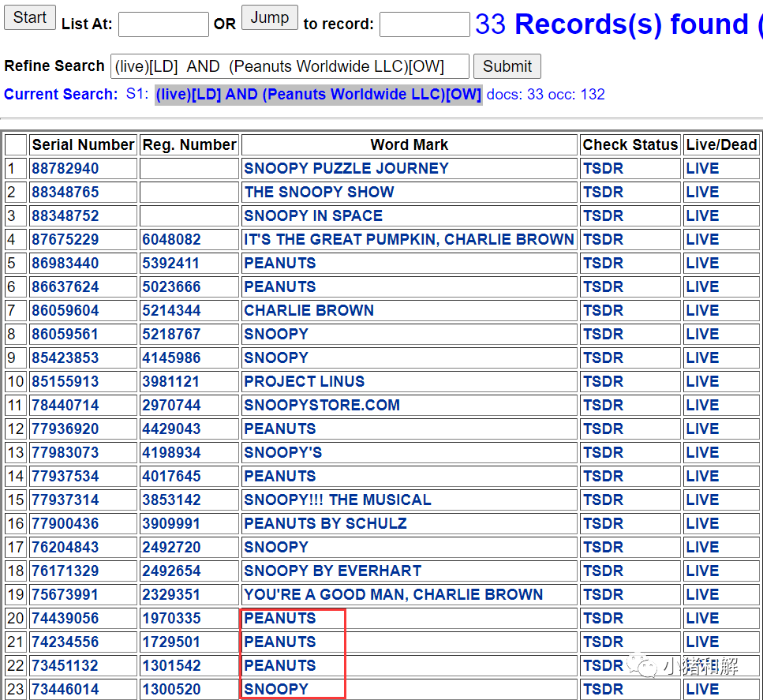
Task: Open registration number 1729501
Action: 171,642
